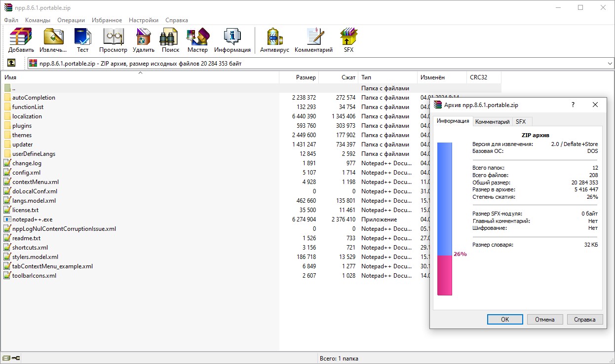Open the Просмотр viewer tool

(113, 40)
